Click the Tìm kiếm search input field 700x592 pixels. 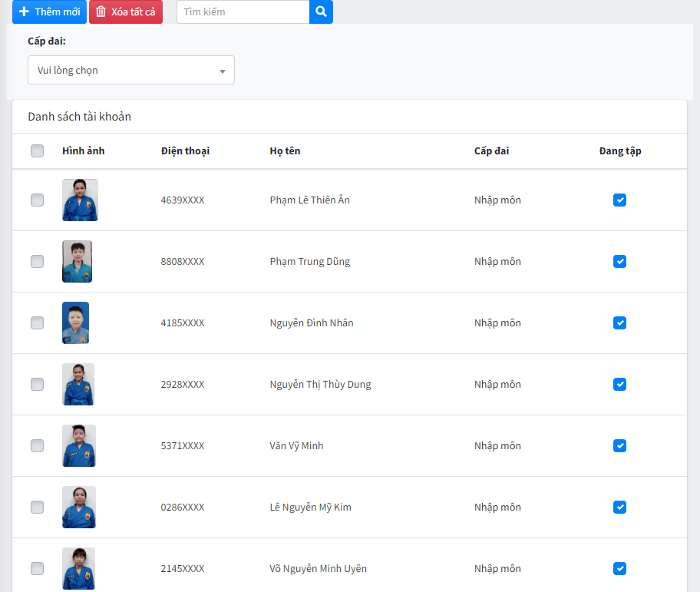(x=243, y=12)
